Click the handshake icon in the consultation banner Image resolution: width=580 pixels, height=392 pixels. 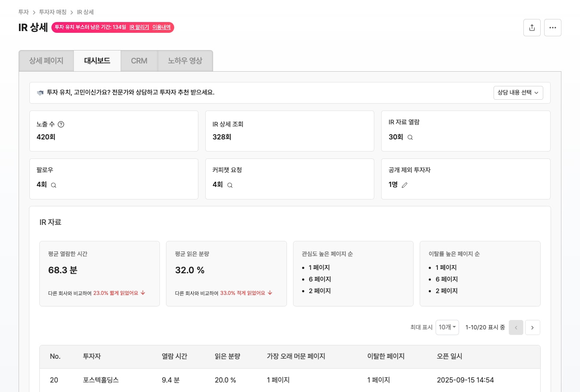click(x=40, y=93)
